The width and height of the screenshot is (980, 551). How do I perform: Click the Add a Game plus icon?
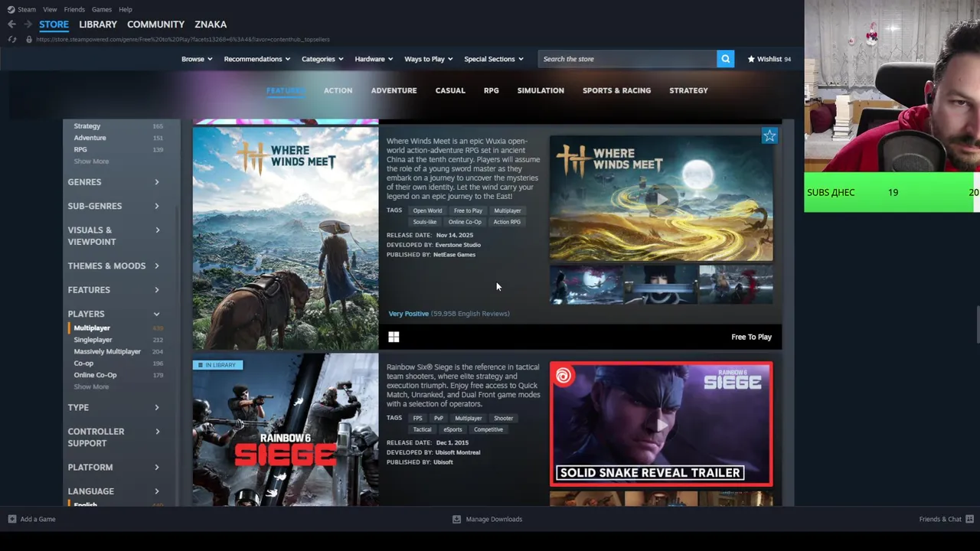[11, 519]
